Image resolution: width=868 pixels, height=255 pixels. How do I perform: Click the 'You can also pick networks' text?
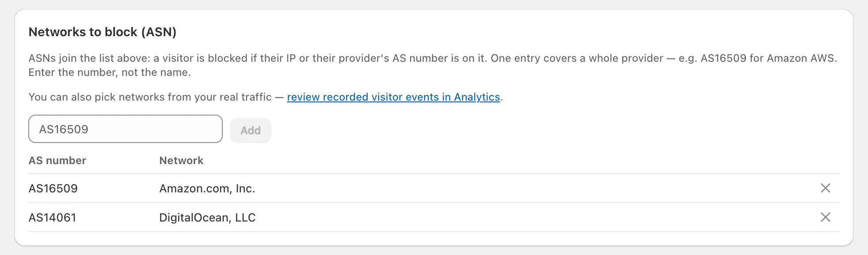coord(150,97)
